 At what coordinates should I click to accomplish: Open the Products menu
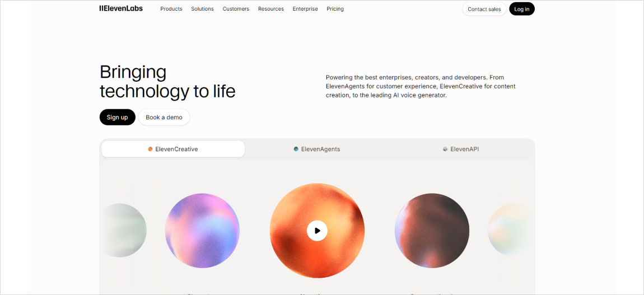pyautogui.click(x=171, y=8)
